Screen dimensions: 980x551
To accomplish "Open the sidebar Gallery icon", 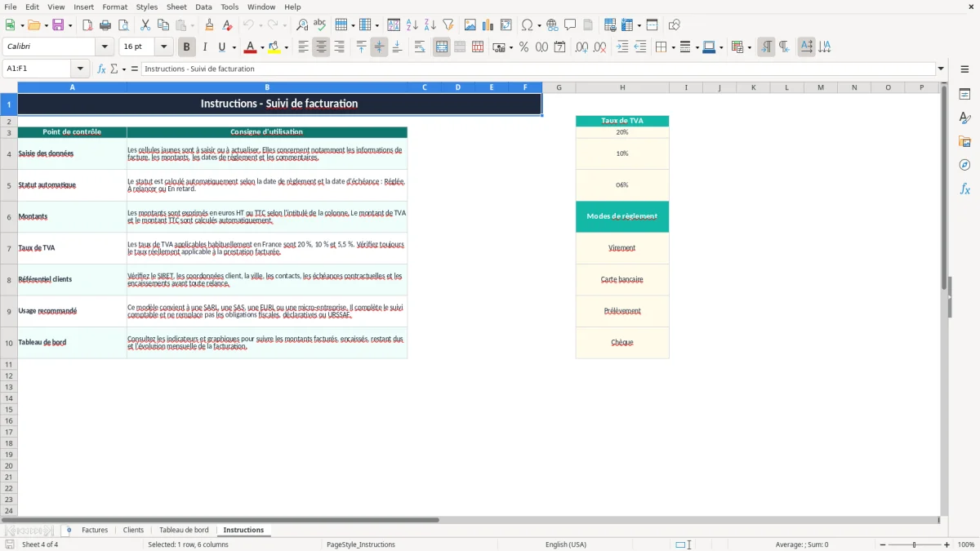I will (964, 142).
